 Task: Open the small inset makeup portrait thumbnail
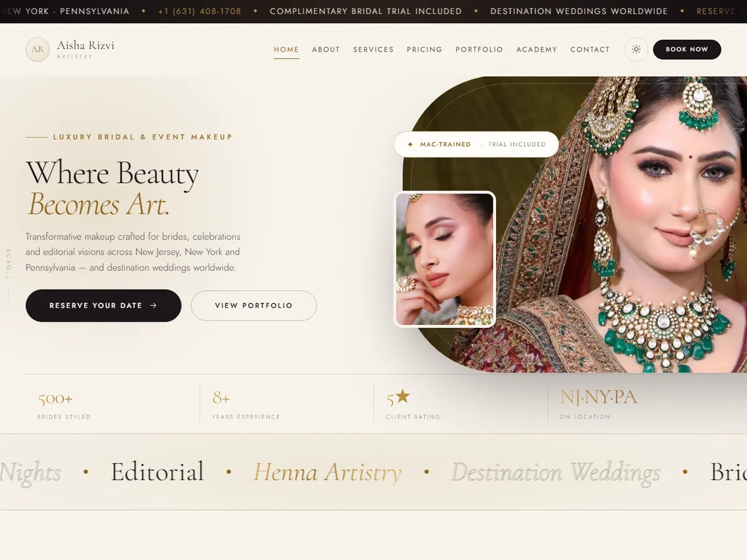(x=445, y=259)
